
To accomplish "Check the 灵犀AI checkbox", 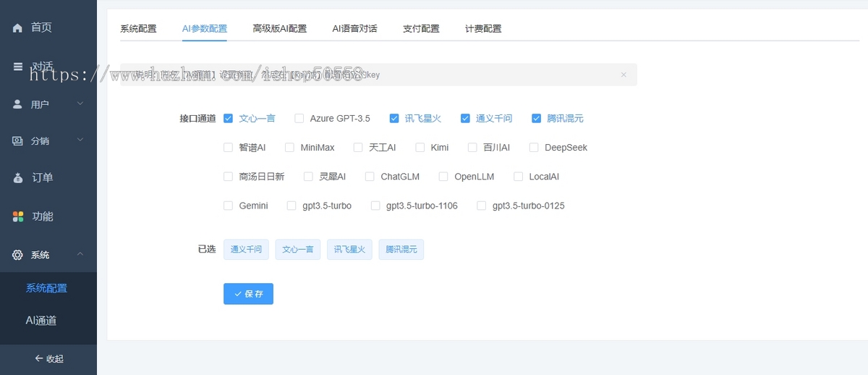I will coord(308,176).
